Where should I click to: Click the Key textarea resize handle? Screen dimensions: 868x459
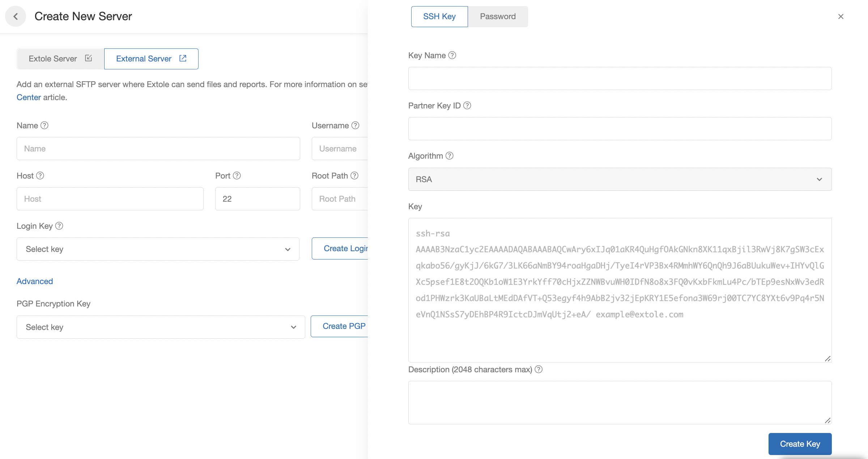point(827,359)
